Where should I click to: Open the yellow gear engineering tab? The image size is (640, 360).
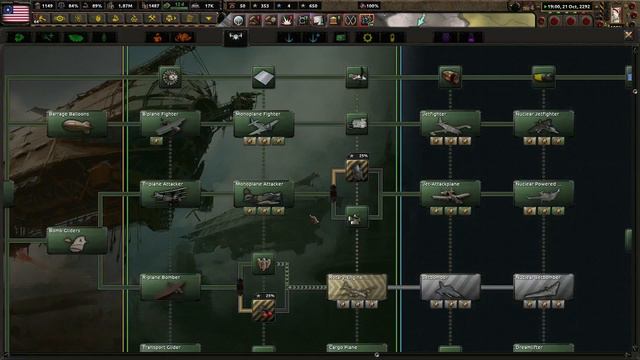[367, 38]
